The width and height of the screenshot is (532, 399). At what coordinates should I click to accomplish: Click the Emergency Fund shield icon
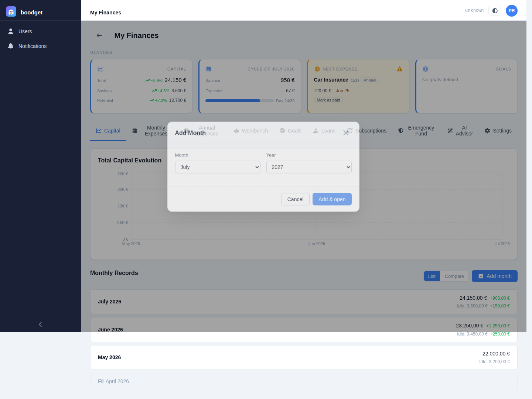click(x=401, y=131)
